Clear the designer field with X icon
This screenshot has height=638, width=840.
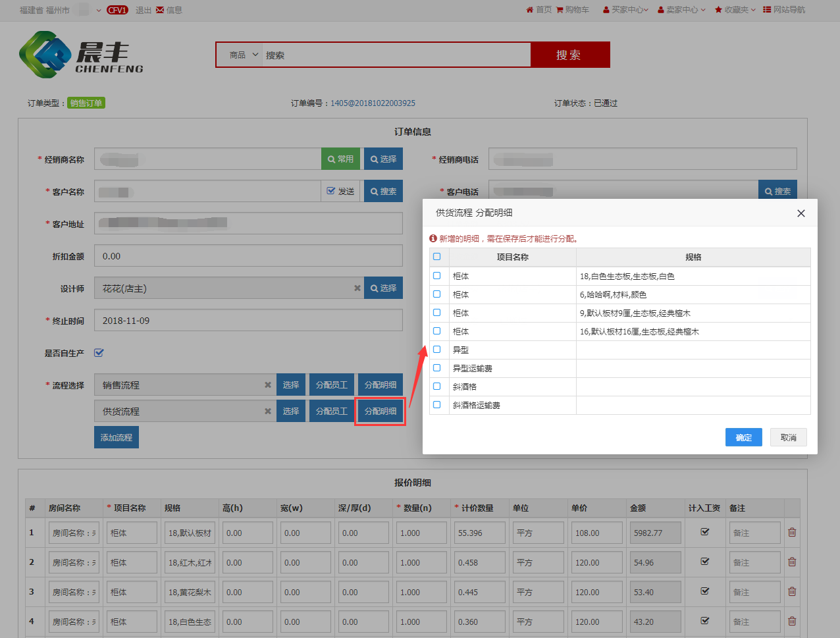[x=357, y=288]
